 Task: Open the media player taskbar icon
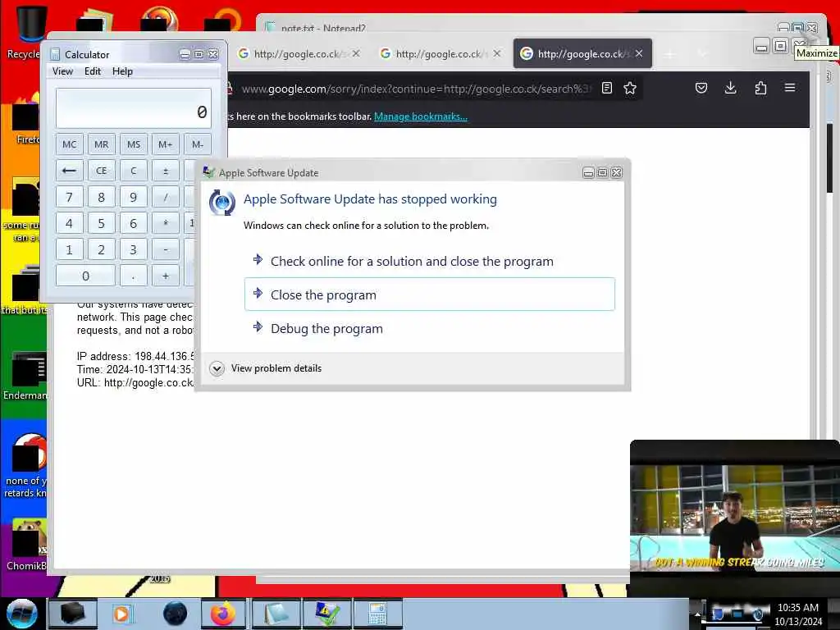click(x=121, y=614)
